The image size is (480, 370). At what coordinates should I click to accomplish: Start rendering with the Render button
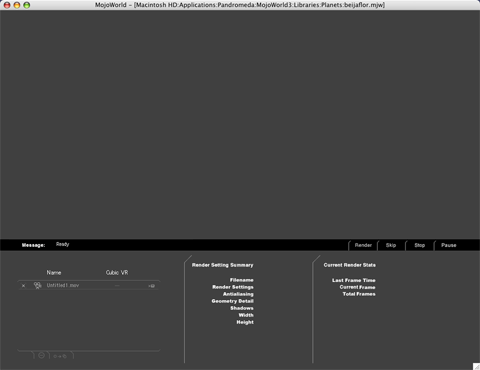(363, 245)
